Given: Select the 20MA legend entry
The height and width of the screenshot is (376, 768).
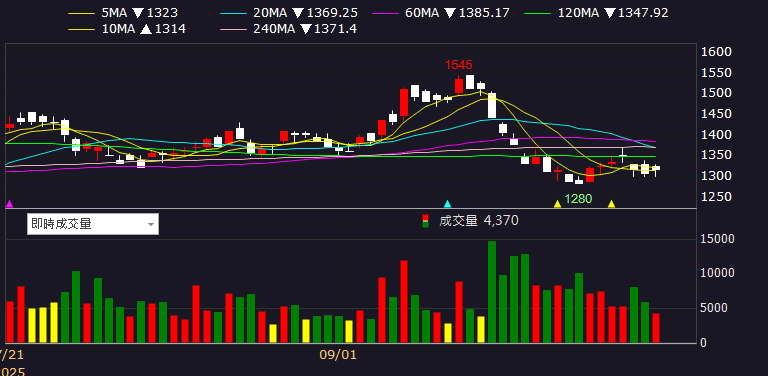Looking at the screenshot, I should [289, 13].
